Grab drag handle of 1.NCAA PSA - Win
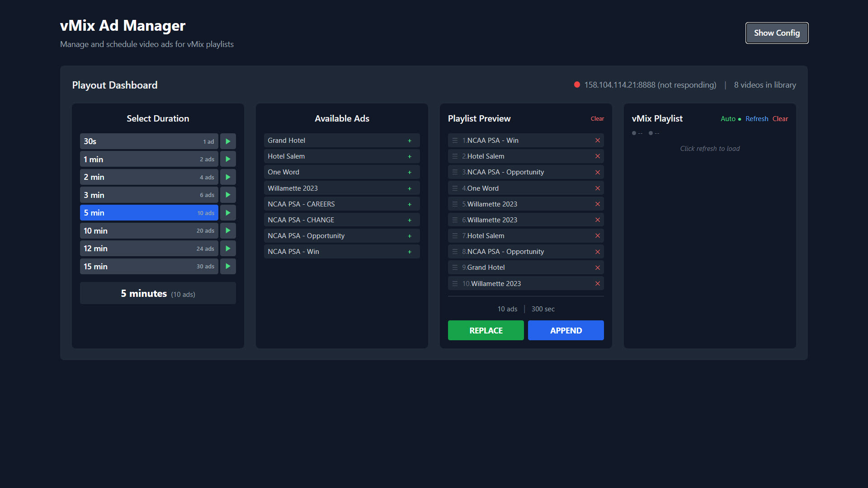Viewport: 868px width, 488px height. [455, 141]
